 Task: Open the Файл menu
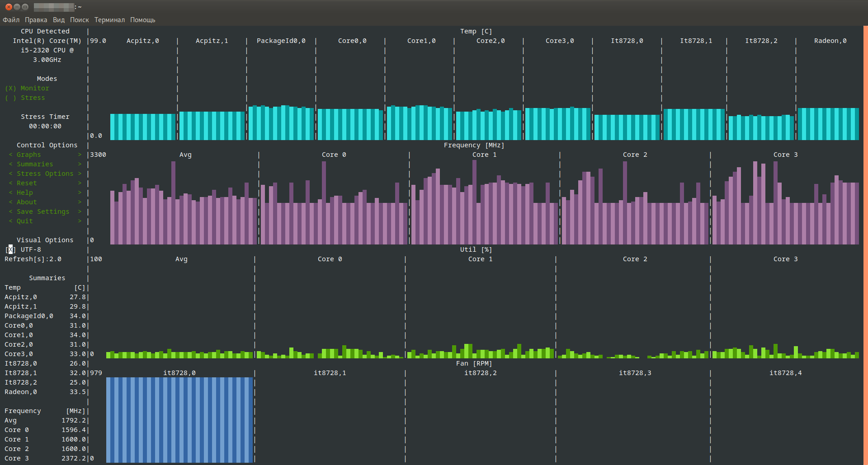(x=11, y=20)
